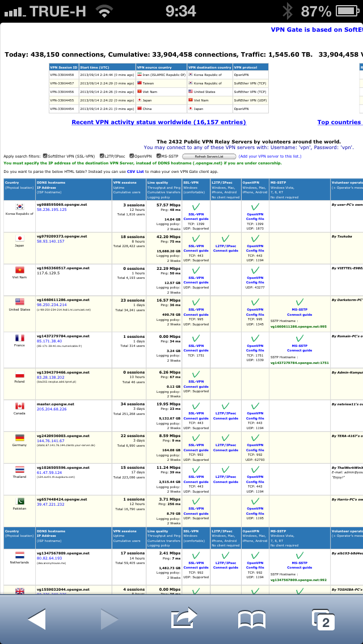
Task: Tap the Safari forward arrow
Action: click(109, 620)
